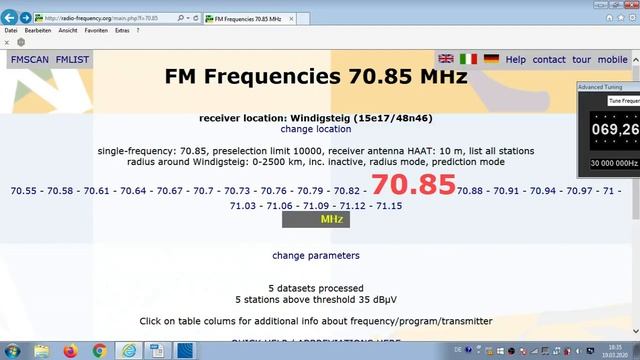This screenshot has height=360, width=640.
Task: Open the Bearbeiten menu
Action: click(x=38, y=30)
